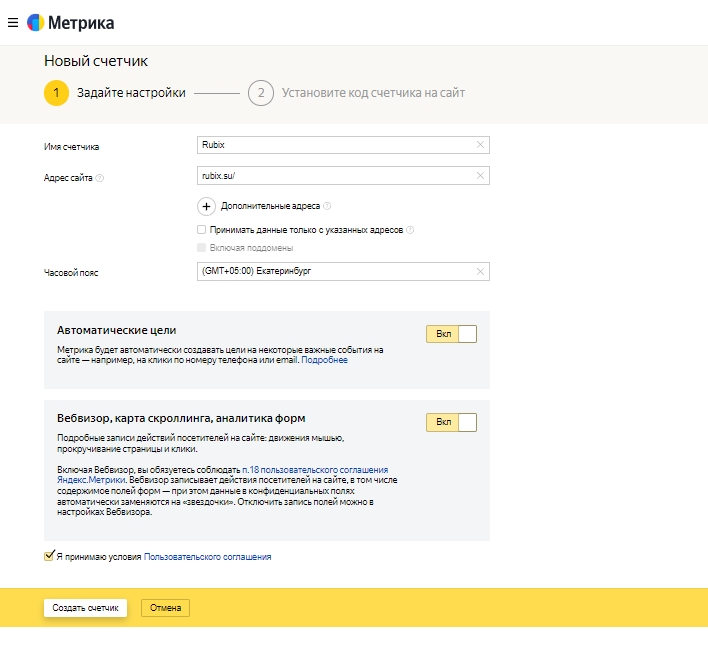Open the time zone dropdown
This screenshot has width=708, height=646.
335,271
